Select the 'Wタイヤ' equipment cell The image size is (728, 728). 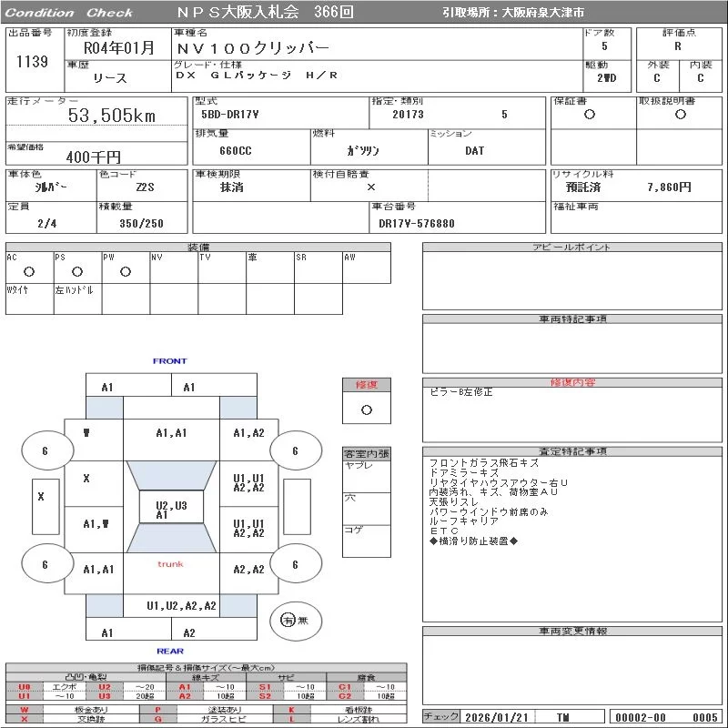pyautogui.click(x=29, y=299)
